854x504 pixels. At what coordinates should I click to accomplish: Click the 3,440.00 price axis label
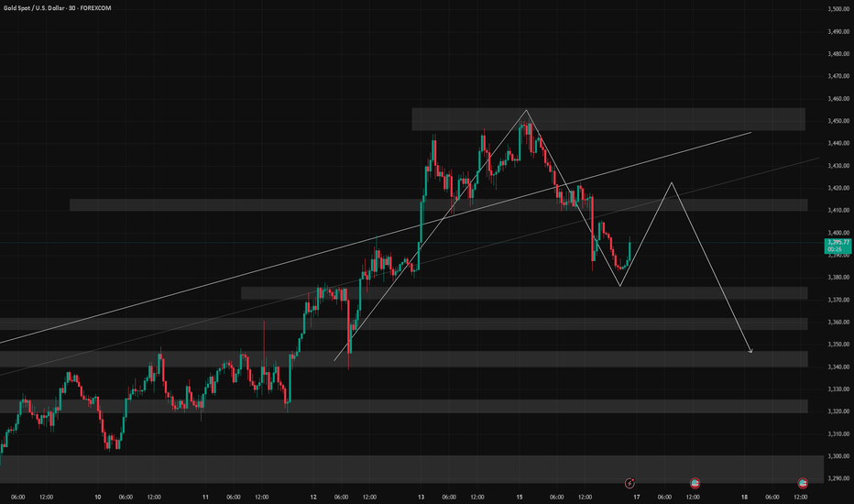838,143
